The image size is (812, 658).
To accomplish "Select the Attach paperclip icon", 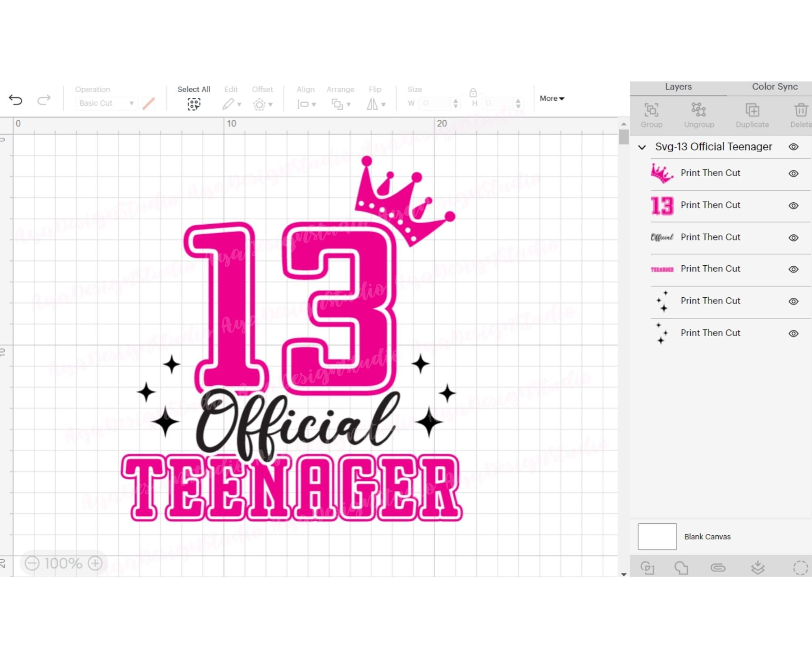I will click(719, 569).
